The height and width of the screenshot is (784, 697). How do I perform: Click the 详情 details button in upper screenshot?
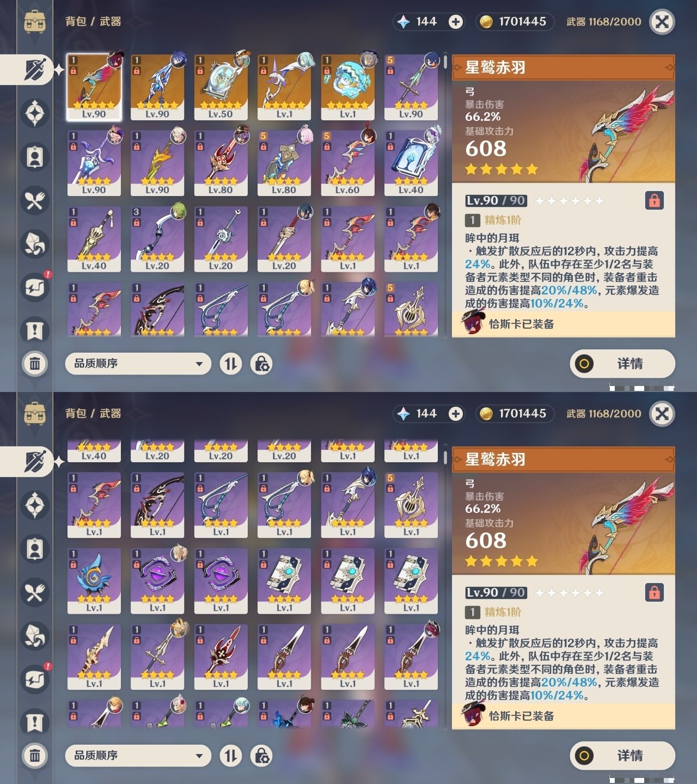click(622, 364)
